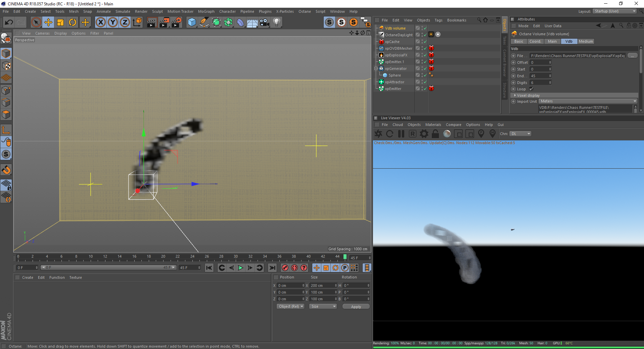Browse for Vdb file path
644x349 pixels.
[632, 56]
